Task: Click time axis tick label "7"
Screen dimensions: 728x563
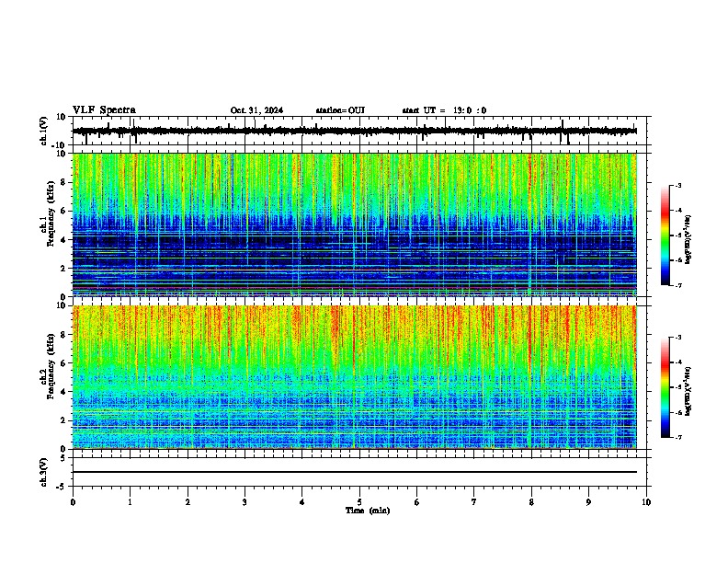Action: [x=474, y=502]
